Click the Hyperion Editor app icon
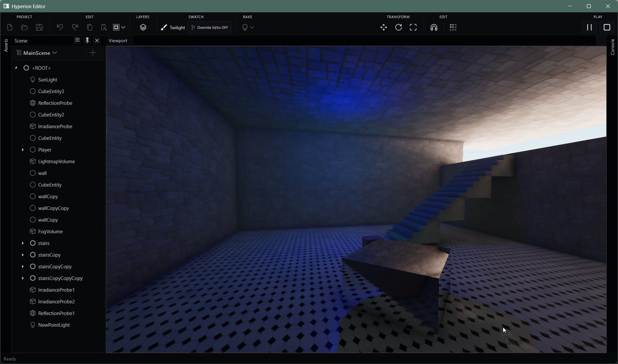Viewport: 618px width, 364px height. [6, 6]
